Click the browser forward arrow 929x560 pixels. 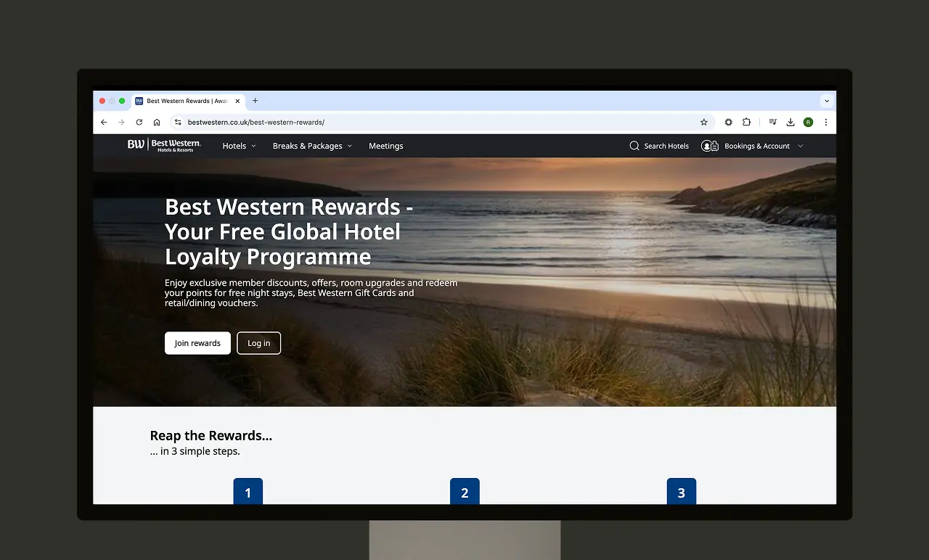pos(121,123)
